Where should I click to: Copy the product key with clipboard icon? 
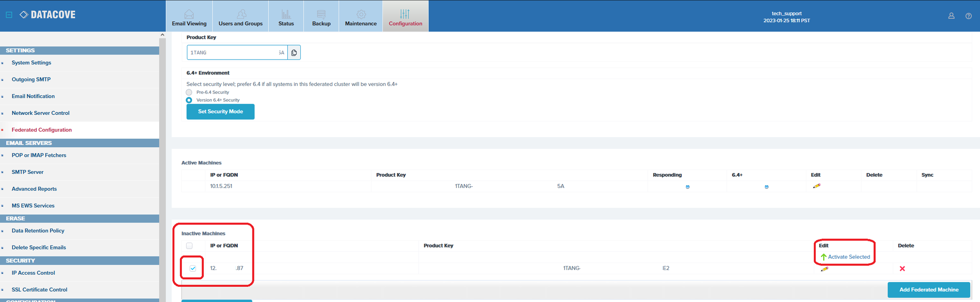(294, 52)
